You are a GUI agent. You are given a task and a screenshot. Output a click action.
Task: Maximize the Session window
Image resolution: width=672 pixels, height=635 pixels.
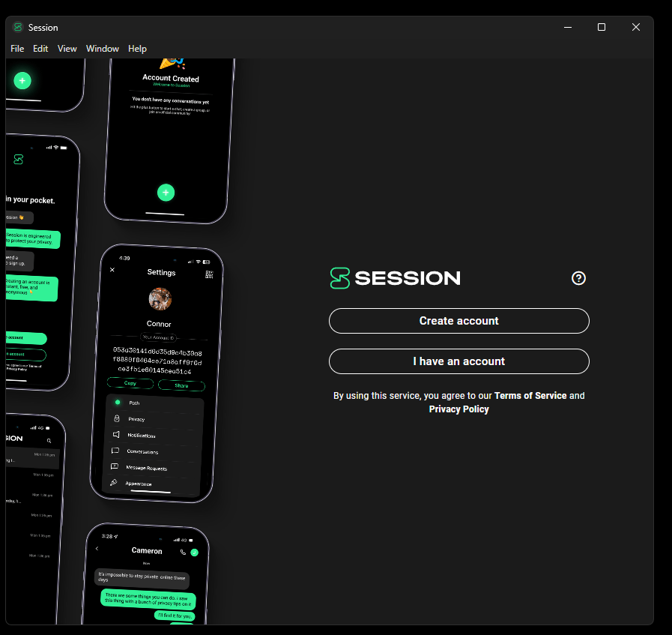point(602,27)
